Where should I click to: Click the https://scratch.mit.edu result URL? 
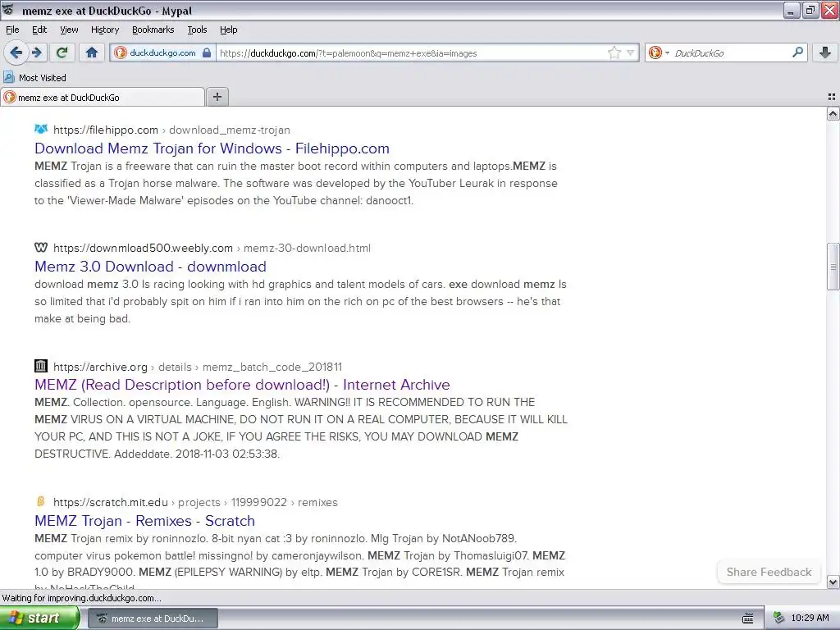[111, 503]
